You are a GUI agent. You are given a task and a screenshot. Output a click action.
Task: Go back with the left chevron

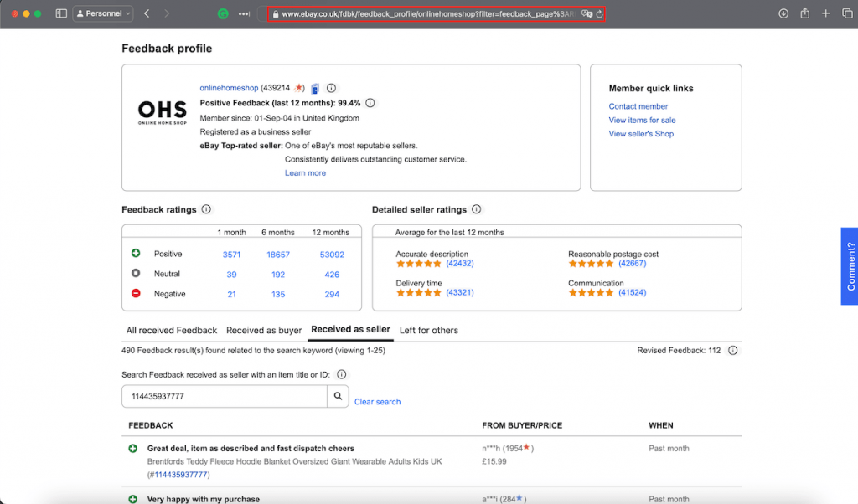pos(147,13)
